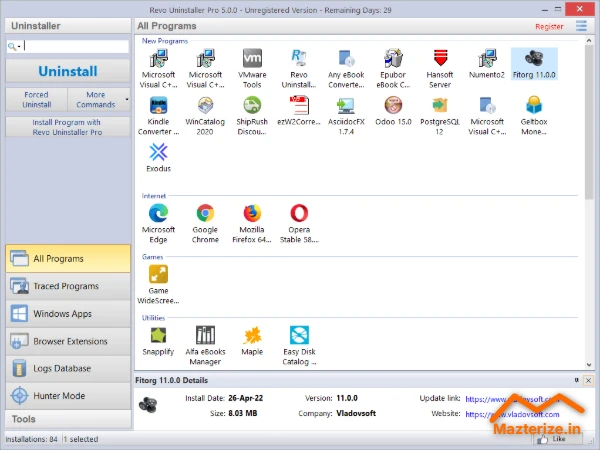Click Install Program with Revo Uninstaller Pro
Viewport: 600px width, 450px height.
click(68, 127)
